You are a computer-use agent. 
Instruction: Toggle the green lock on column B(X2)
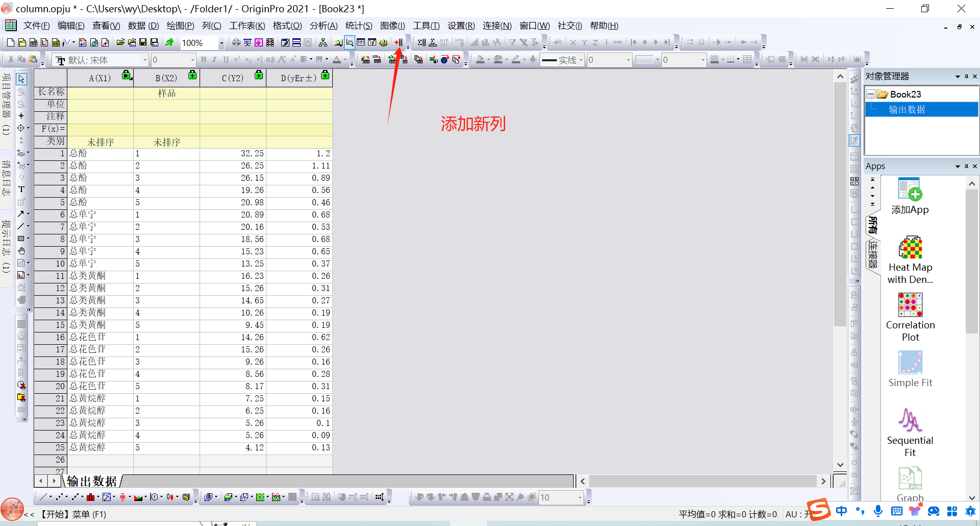click(192, 76)
